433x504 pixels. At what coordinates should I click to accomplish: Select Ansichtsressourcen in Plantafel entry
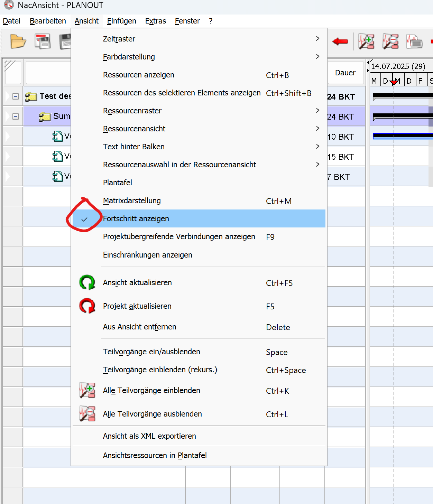pyautogui.click(x=199, y=455)
